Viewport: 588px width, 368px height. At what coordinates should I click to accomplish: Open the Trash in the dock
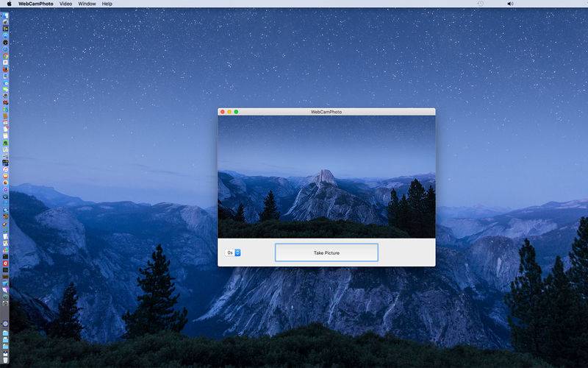point(6,360)
